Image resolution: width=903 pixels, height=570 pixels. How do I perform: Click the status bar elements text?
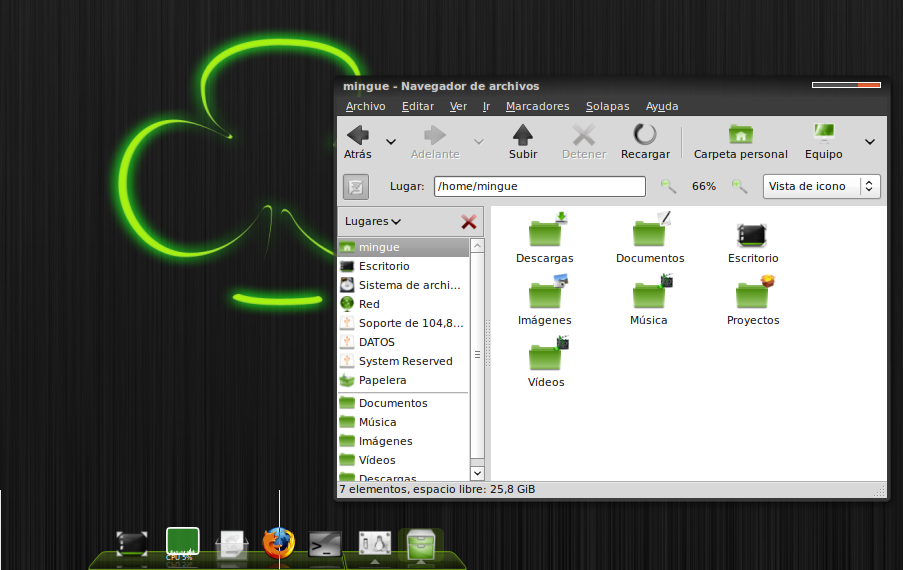pyautogui.click(x=437, y=489)
